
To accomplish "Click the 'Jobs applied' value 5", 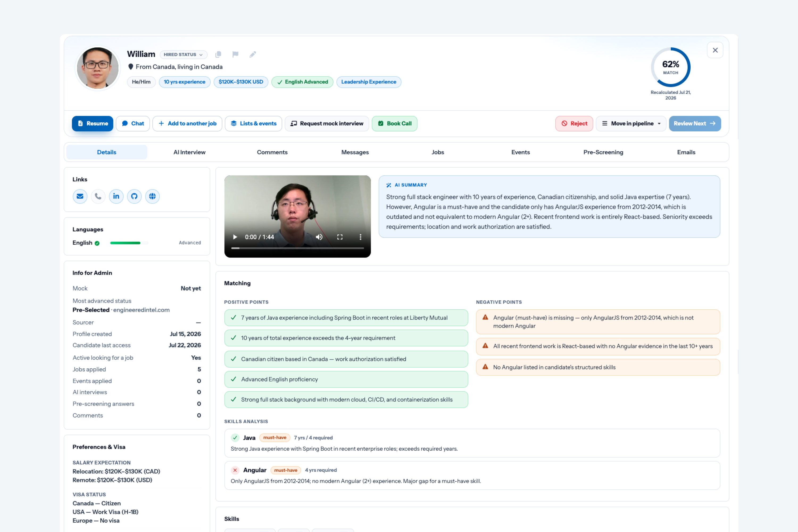I will [199, 369].
